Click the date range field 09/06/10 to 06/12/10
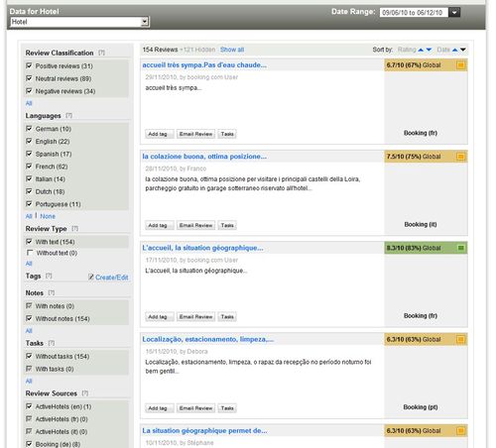 point(414,13)
